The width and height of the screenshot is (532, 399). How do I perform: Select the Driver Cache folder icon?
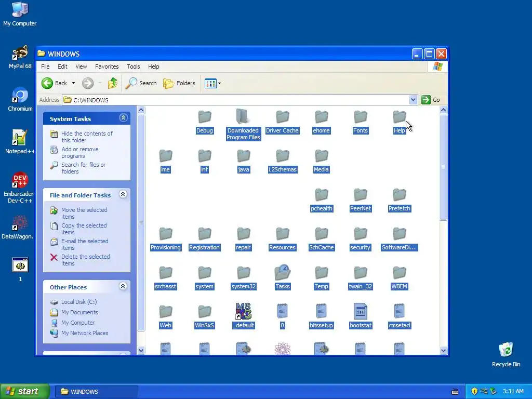click(282, 117)
